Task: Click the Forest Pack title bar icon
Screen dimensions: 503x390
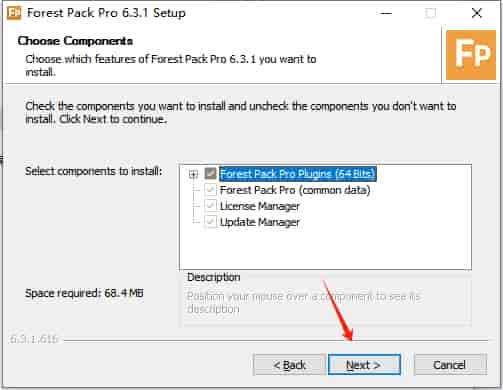Action: pyautogui.click(x=14, y=13)
